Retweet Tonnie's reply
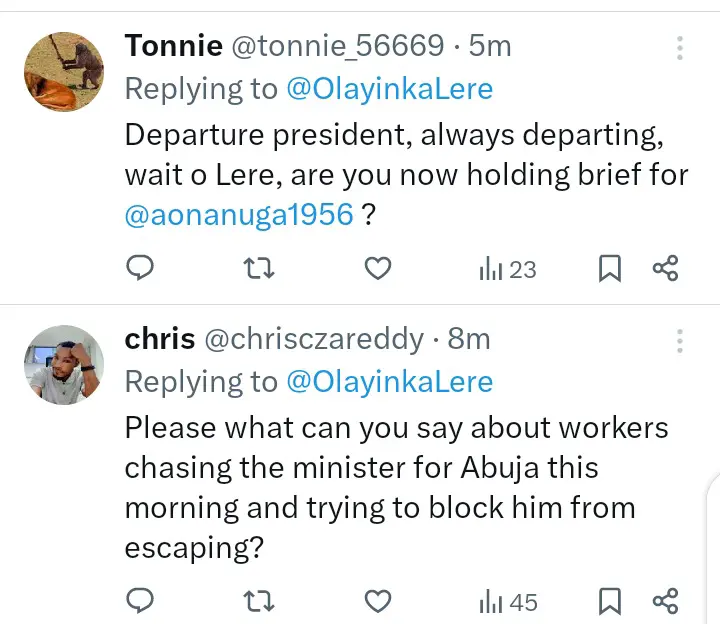The image size is (720, 624). (259, 268)
